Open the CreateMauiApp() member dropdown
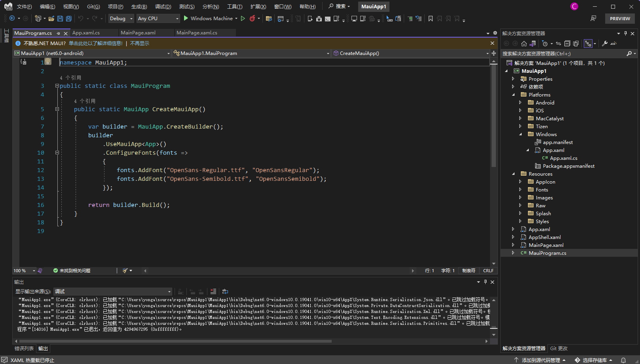This screenshot has width=640, height=364. click(x=411, y=53)
